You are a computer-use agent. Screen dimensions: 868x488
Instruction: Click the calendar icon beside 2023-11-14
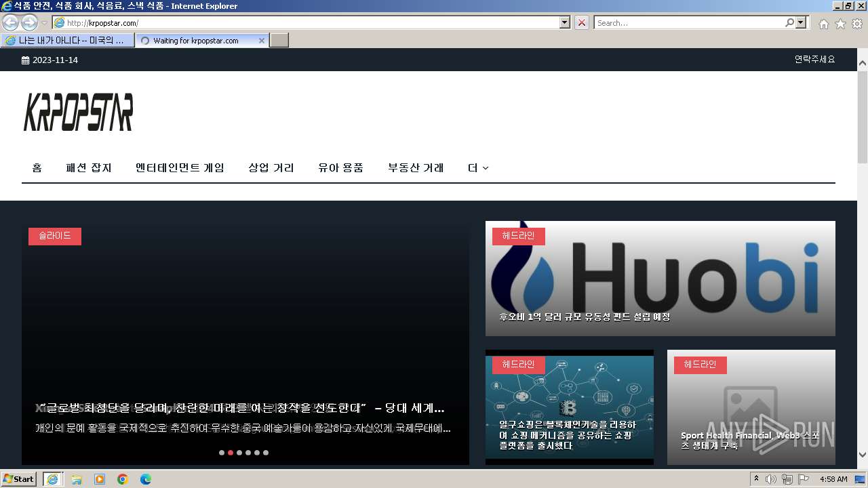pos(26,60)
